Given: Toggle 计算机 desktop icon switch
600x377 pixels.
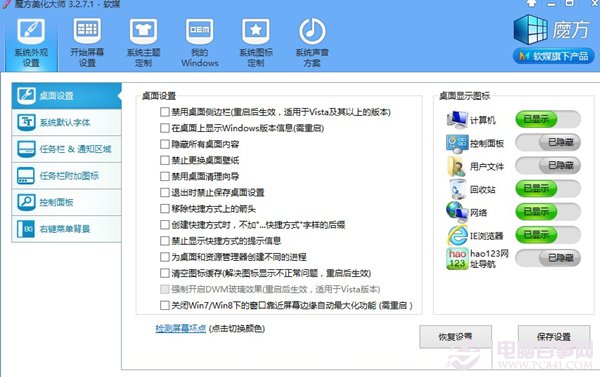Looking at the screenshot, I should point(548,119).
